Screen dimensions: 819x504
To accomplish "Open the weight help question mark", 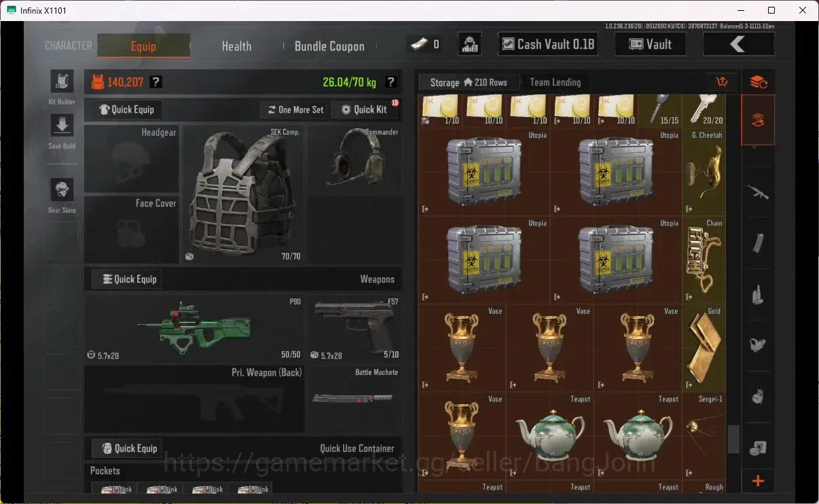I will tap(390, 82).
